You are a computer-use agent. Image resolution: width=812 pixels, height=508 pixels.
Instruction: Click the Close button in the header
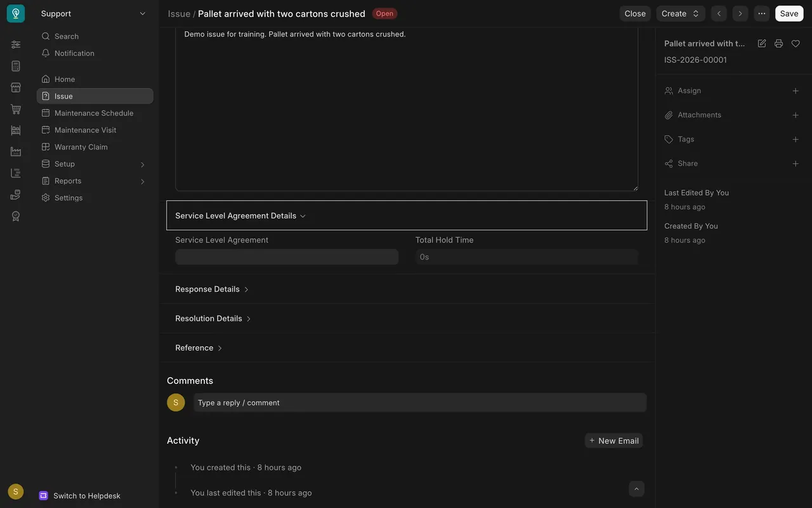coord(635,13)
